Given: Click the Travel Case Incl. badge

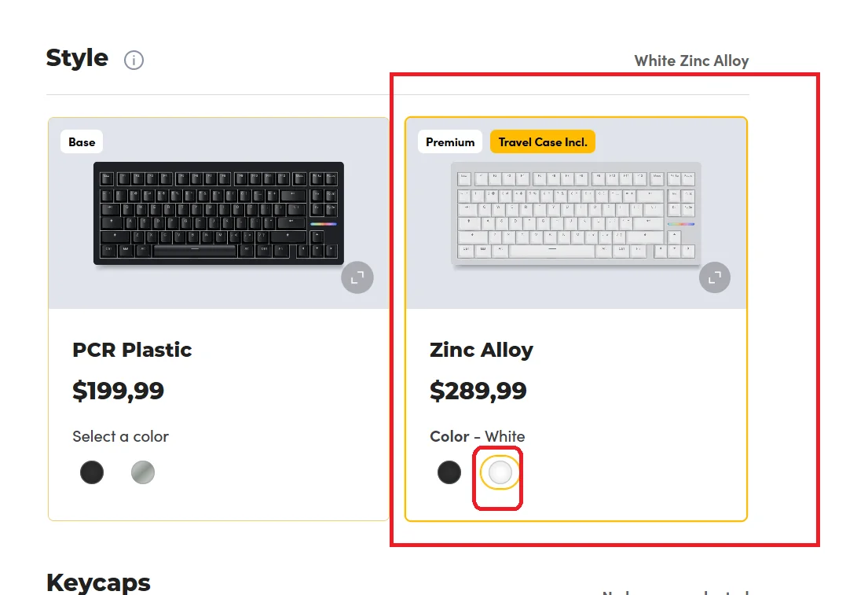Looking at the screenshot, I should pyautogui.click(x=543, y=142).
